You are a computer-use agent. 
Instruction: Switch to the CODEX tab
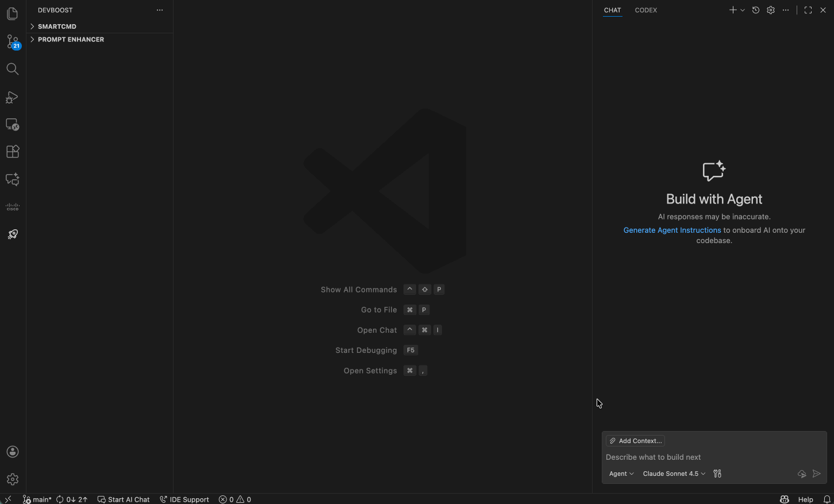(x=645, y=10)
